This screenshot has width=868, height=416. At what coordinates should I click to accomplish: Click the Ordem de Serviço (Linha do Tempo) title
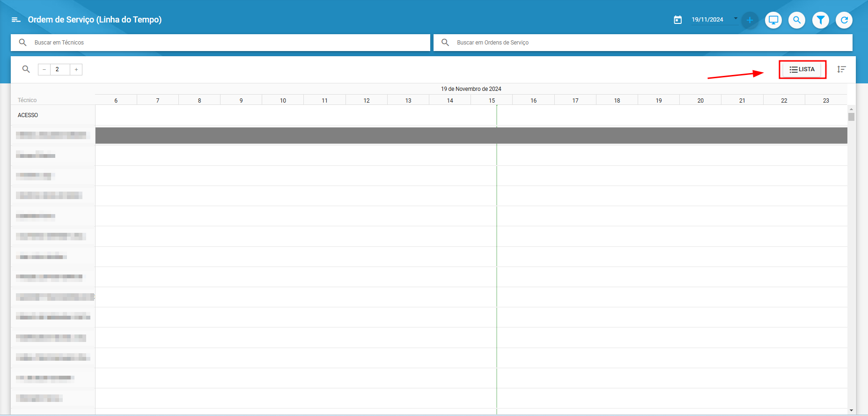pos(95,20)
